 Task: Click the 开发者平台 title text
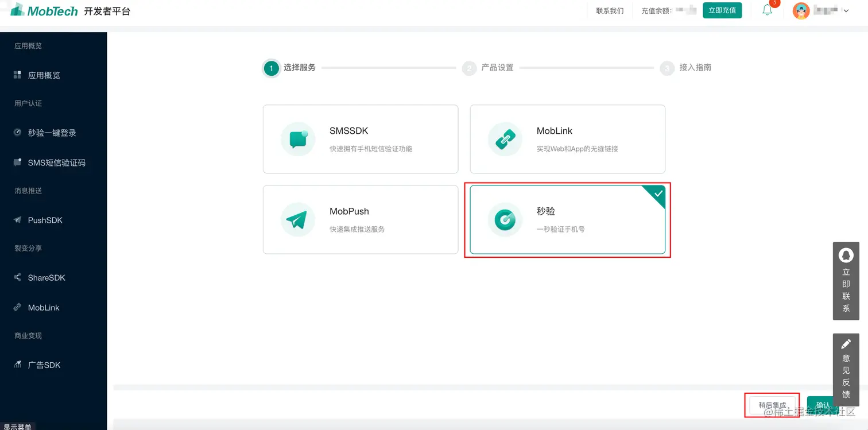click(107, 11)
